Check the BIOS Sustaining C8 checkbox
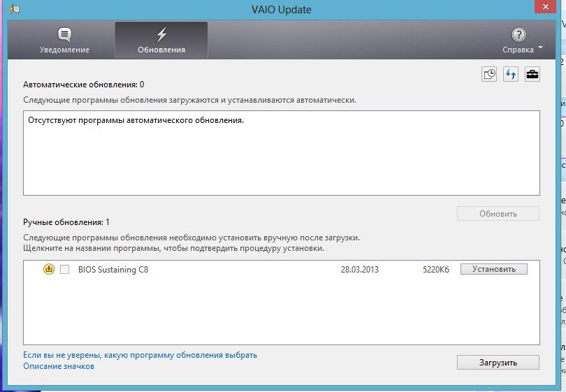Viewport: 566px width, 392px height. point(64,270)
